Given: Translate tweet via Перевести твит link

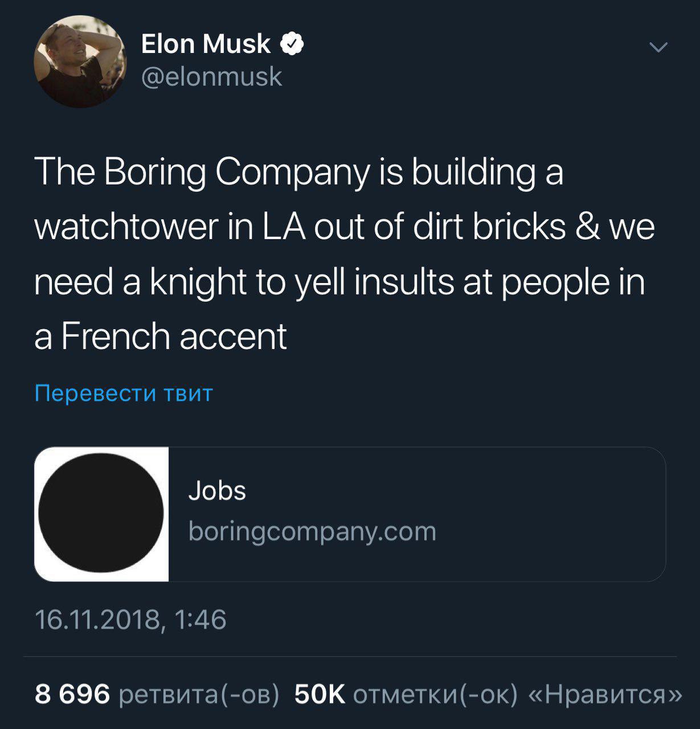Looking at the screenshot, I should [x=124, y=393].
